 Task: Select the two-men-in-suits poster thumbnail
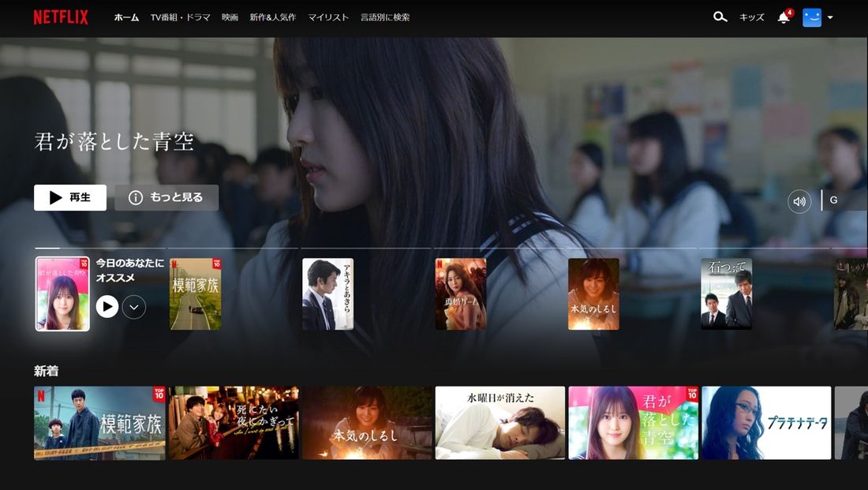point(726,294)
